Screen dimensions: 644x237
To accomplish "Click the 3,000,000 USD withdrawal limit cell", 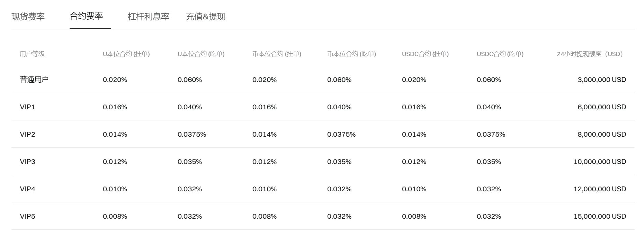I will (x=602, y=80).
